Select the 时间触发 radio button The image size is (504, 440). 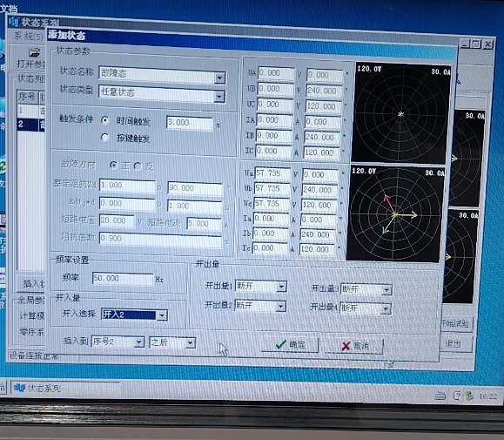(x=104, y=120)
